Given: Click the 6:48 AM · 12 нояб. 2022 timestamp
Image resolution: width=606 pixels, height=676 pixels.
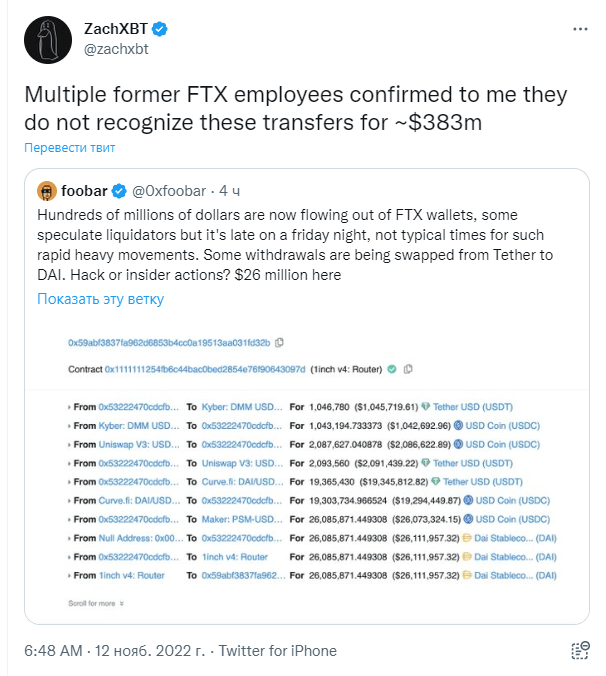Looking at the screenshot, I should (115, 651).
